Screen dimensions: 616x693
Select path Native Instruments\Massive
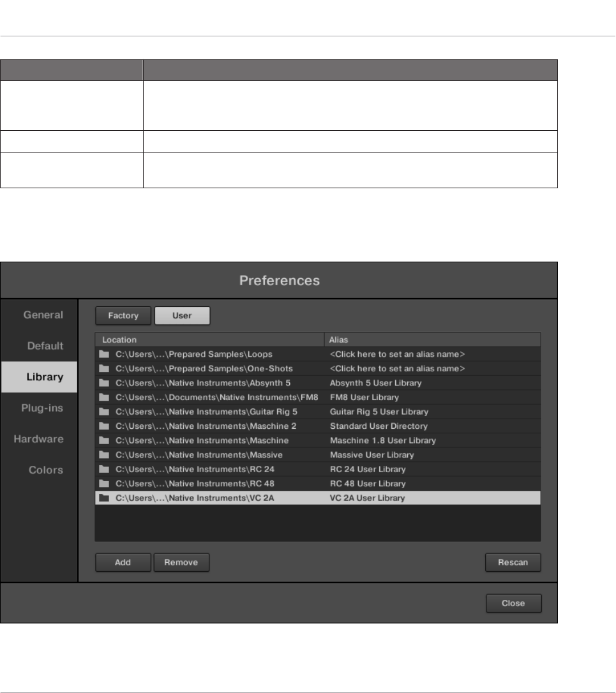(199, 454)
